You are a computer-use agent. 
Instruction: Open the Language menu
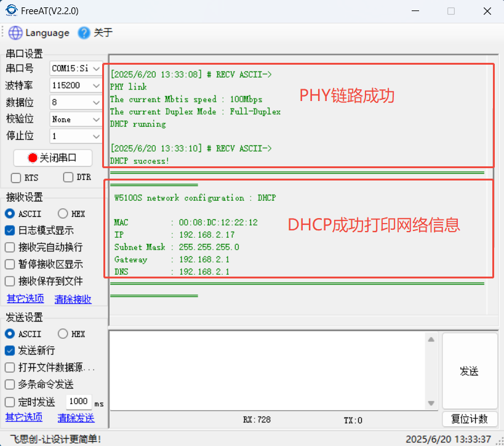click(47, 33)
